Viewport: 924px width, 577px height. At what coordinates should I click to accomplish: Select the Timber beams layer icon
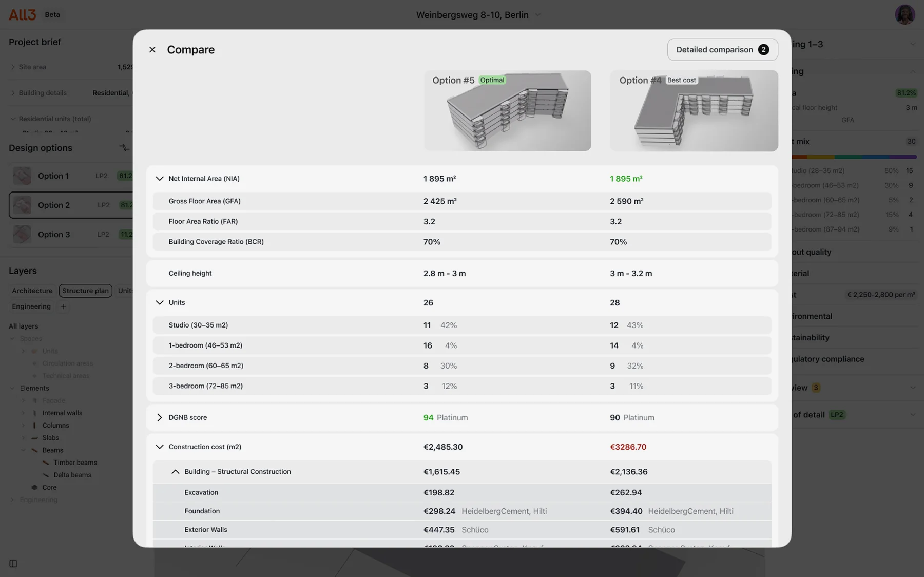tap(46, 463)
